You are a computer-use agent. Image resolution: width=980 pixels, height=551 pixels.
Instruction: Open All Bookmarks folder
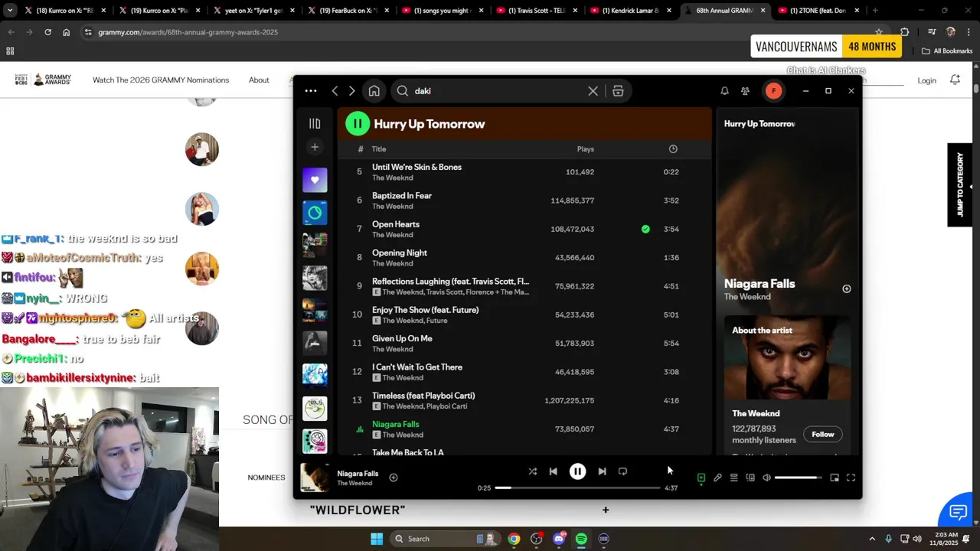point(947,51)
